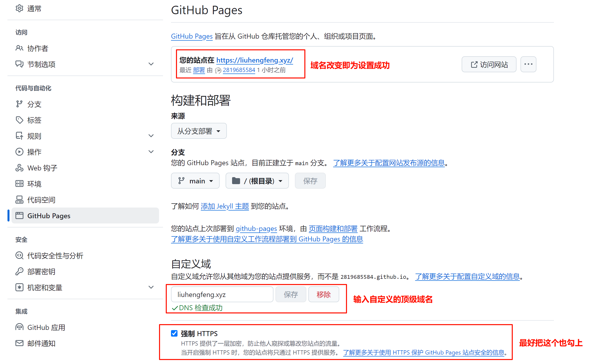Disable the 强制 HTTPS checkbox
The height and width of the screenshot is (364, 601).
174,333
